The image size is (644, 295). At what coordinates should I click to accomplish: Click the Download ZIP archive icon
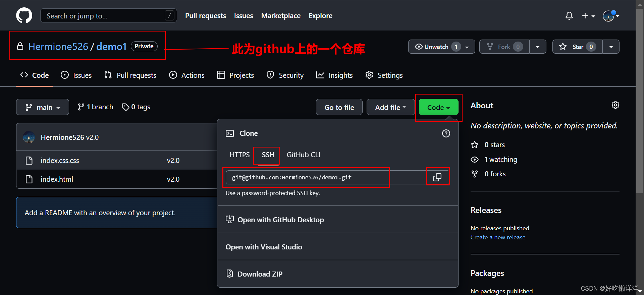pos(229,274)
